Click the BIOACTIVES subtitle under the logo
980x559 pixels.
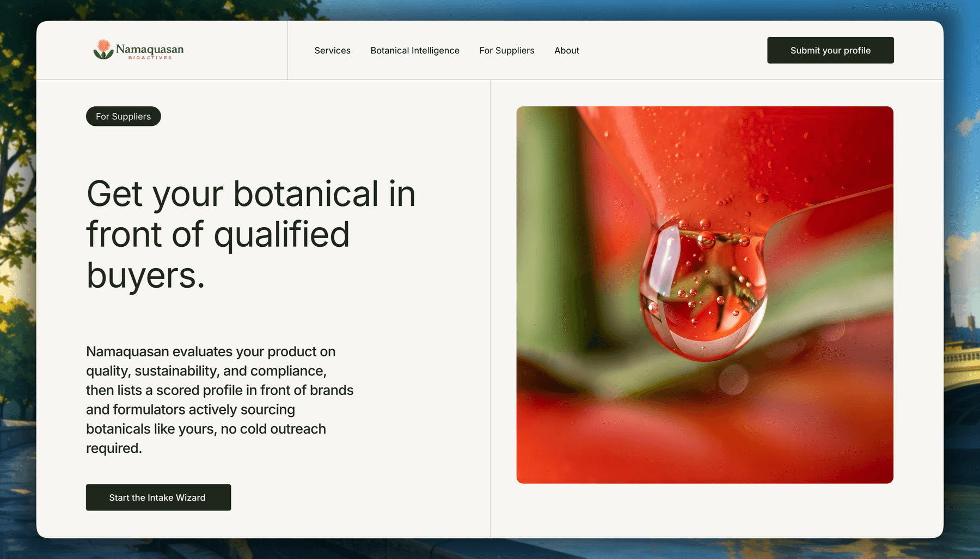tap(150, 58)
